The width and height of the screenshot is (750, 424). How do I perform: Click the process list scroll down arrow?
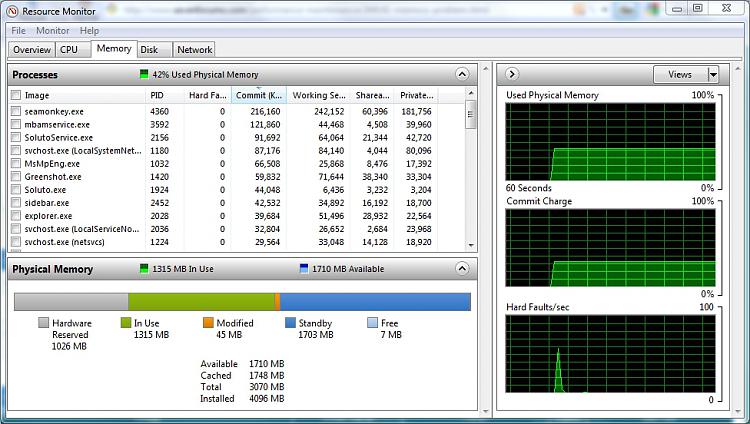pyautogui.click(x=471, y=245)
